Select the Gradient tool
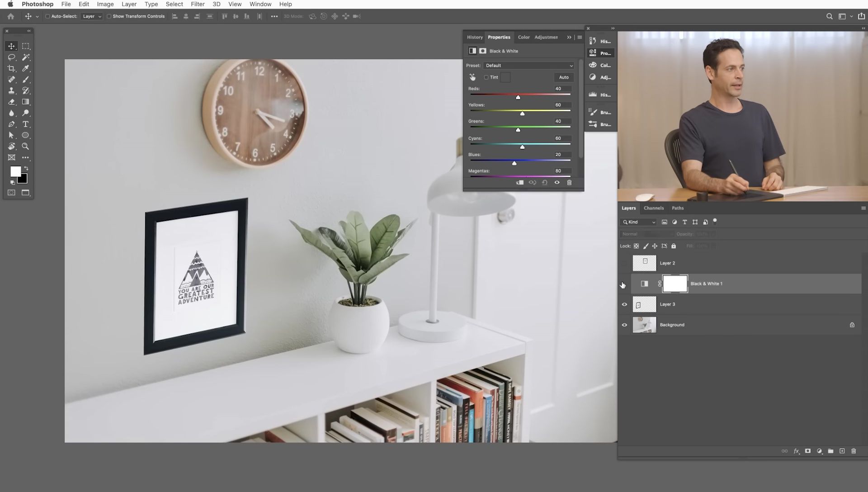 coord(26,102)
